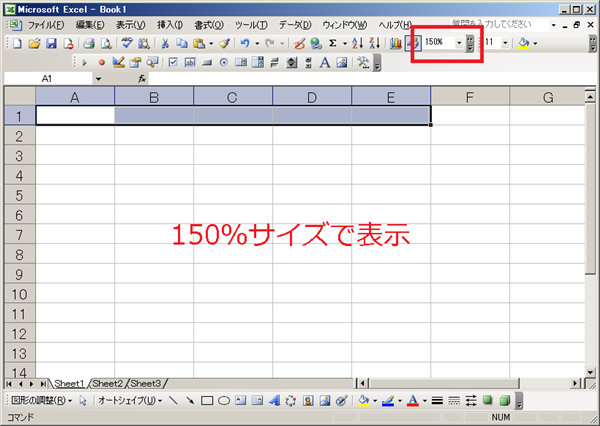Open the ツール menu
This screenshot has width=600, height=426.
coord(251,25)
